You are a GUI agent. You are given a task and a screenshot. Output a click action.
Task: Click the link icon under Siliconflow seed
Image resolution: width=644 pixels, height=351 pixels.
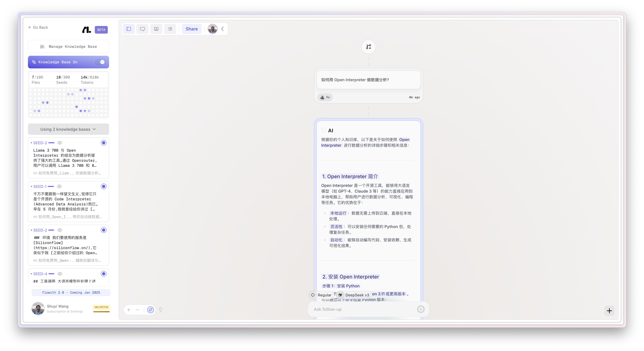tap(35, 260)
